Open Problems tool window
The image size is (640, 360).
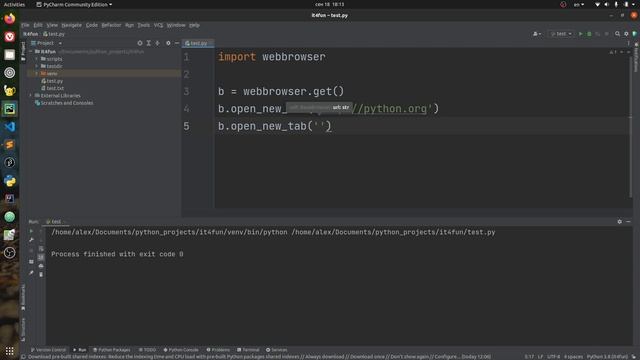click(218, 350)
